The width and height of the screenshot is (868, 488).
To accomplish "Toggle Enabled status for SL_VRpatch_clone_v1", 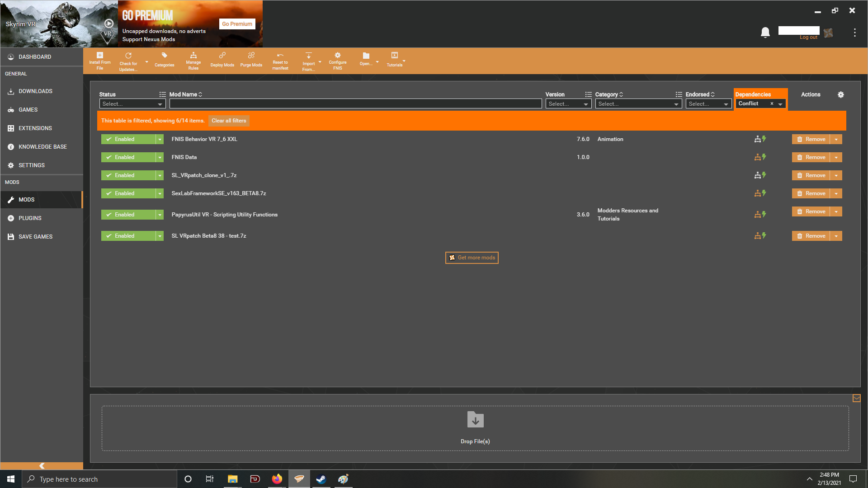I will point(128,175).
